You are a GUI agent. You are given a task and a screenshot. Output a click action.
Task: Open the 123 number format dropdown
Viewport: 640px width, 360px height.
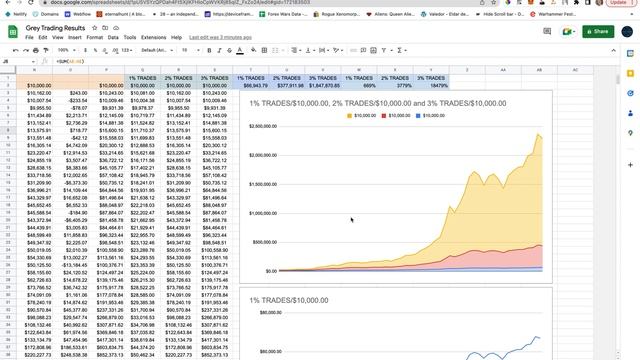tap(127, 50)
